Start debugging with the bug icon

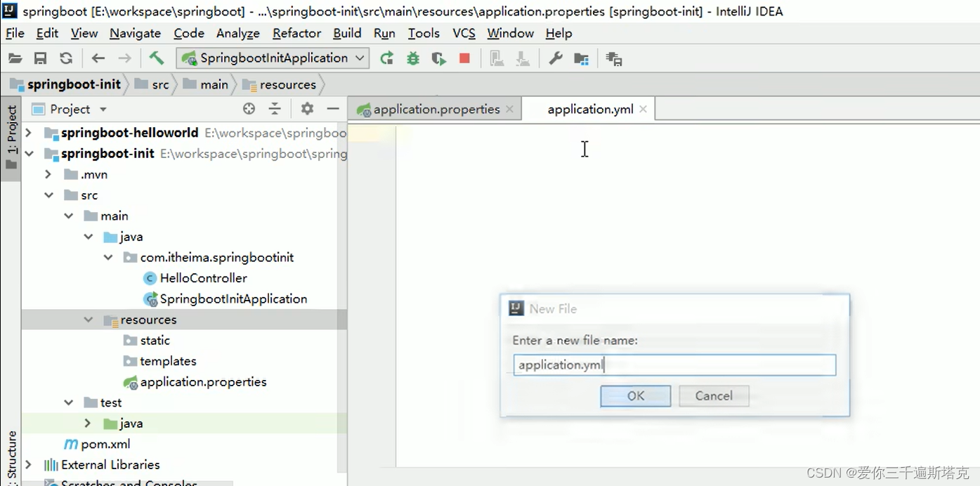(x=413, y=58)
